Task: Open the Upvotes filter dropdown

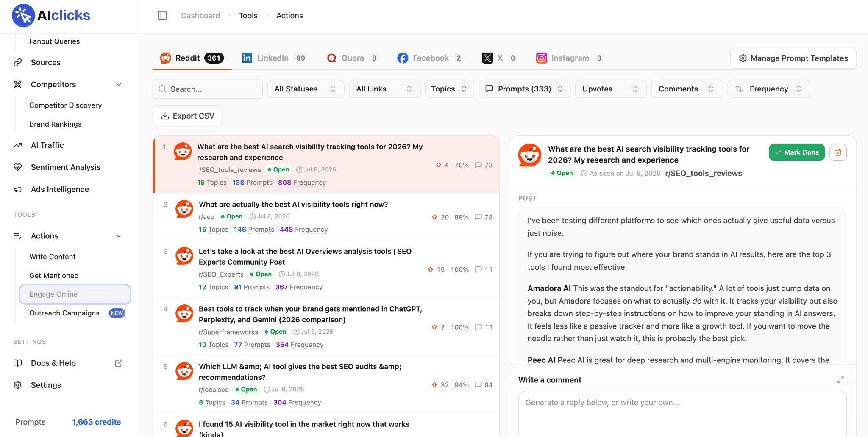Action: pyautogui.click(x=611, y=89)
